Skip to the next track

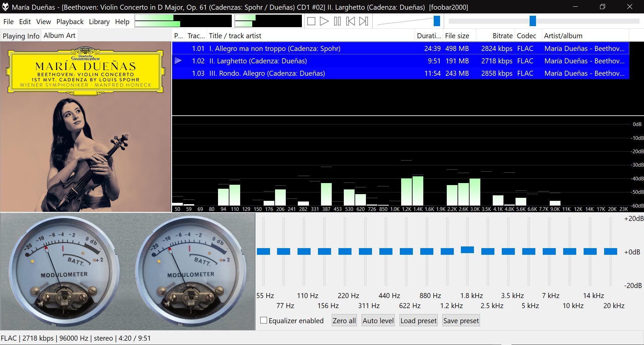click(364, 21)
